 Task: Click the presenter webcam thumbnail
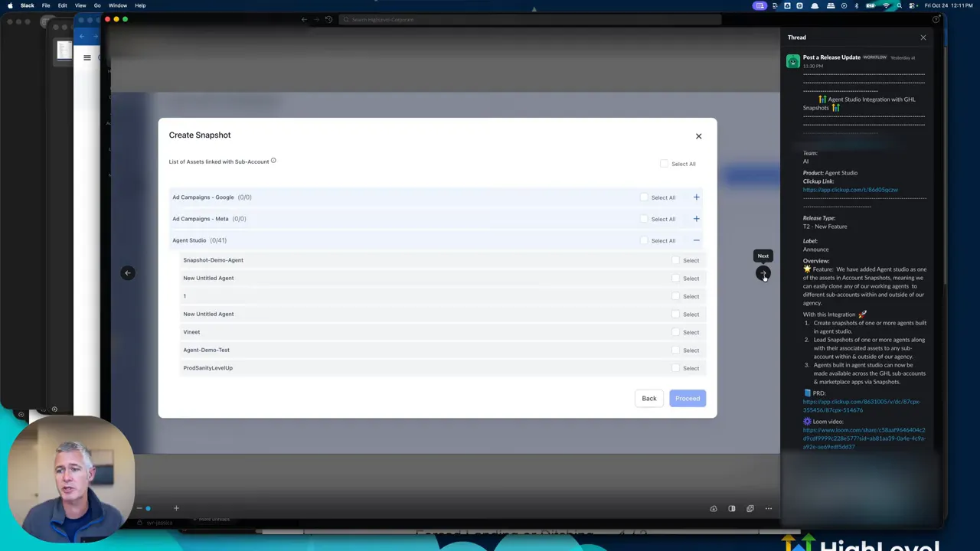tap(71, 478)
